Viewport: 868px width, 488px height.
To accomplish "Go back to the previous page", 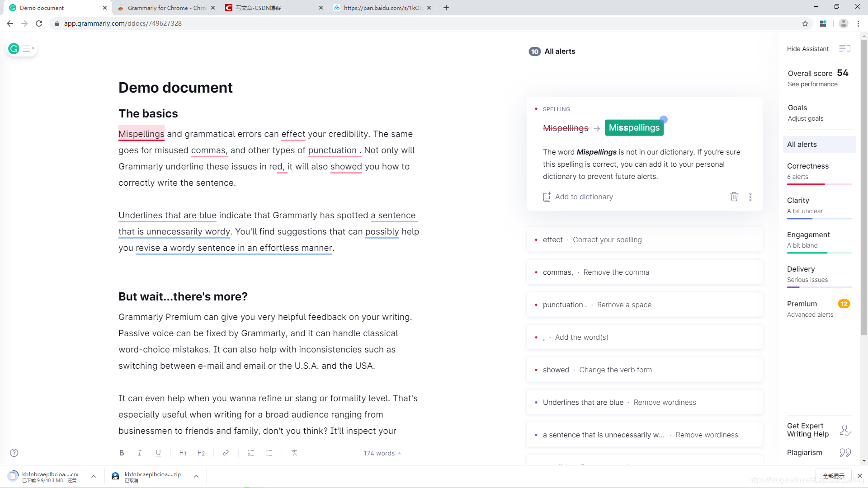I will tap(10, 23).
